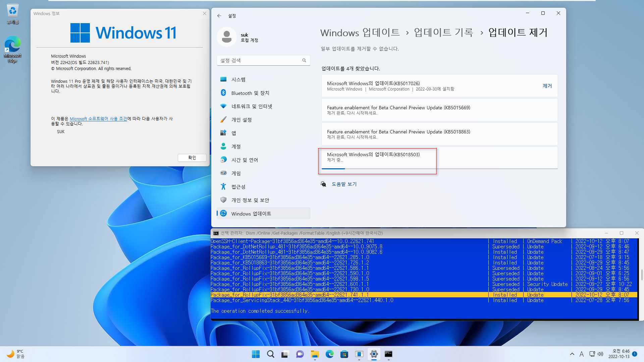Close the Windows 정보 dialog
Screen dimensions: 644x362
[x=205, y=13]
